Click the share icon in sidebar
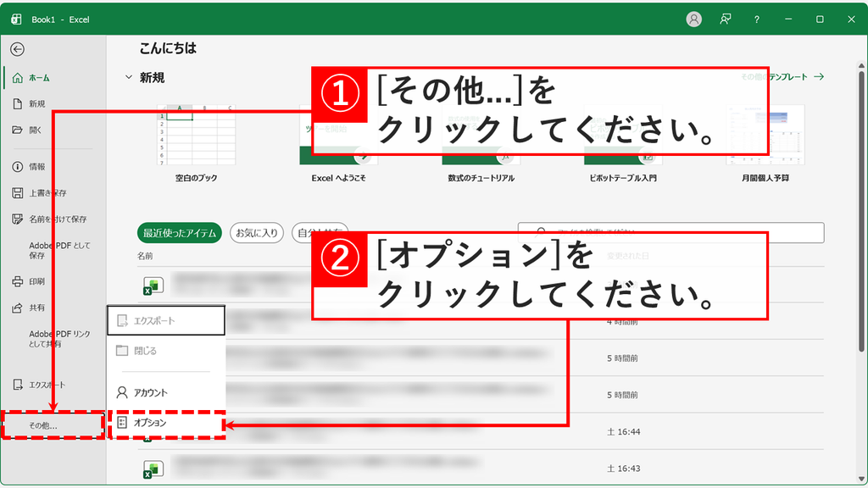Screen dimensions: 868x488 (18, 308)
